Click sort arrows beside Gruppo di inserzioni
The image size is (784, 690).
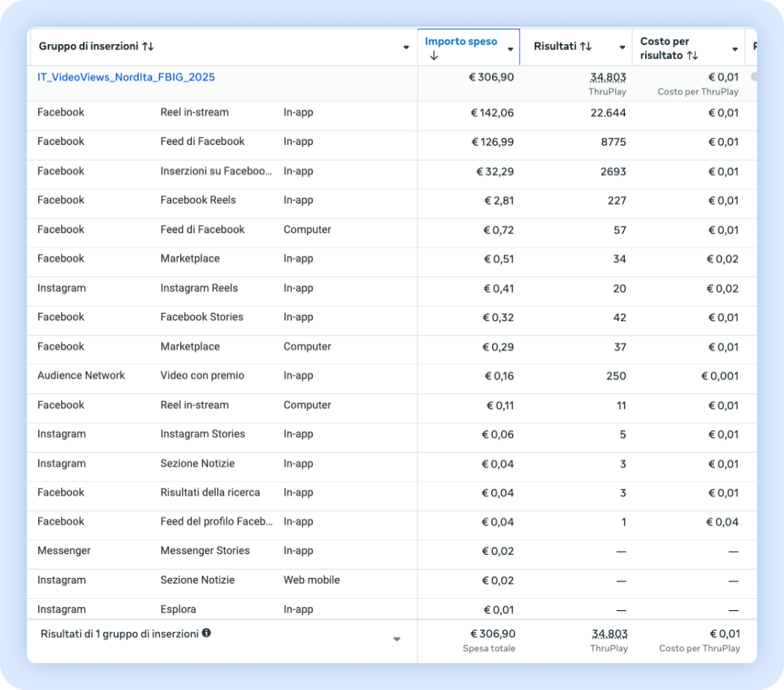(x=148, y=47)
